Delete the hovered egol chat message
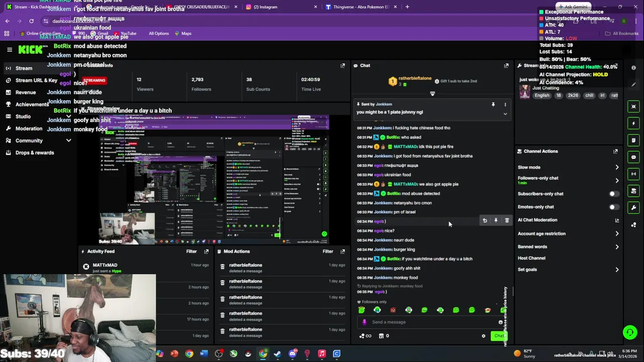 [507, 220]
